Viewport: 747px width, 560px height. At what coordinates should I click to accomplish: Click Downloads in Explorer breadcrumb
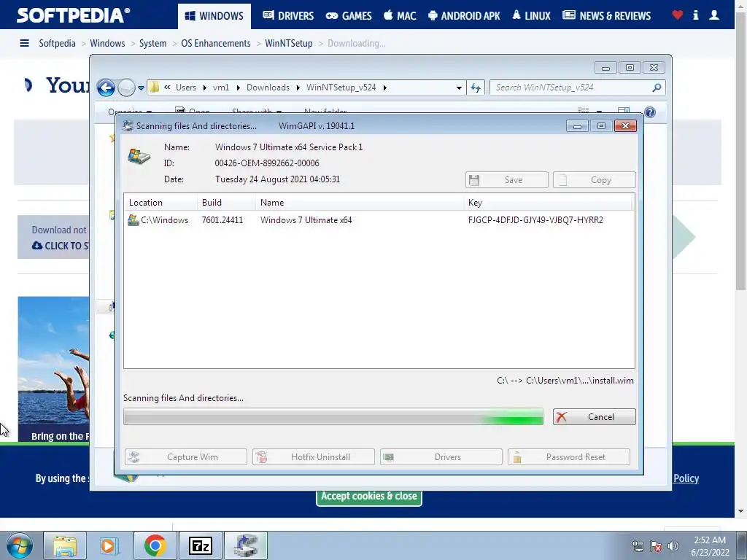268,87
